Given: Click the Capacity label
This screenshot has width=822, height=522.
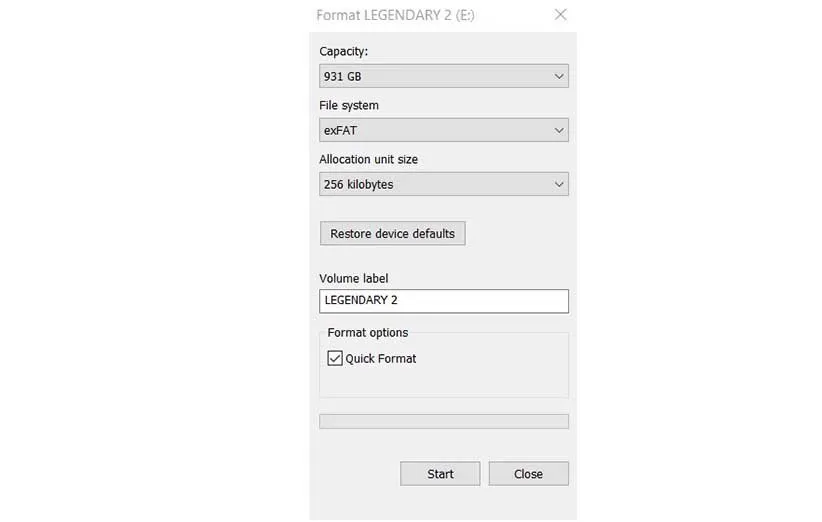Looking at the screenshot, I should pos(344,51).
